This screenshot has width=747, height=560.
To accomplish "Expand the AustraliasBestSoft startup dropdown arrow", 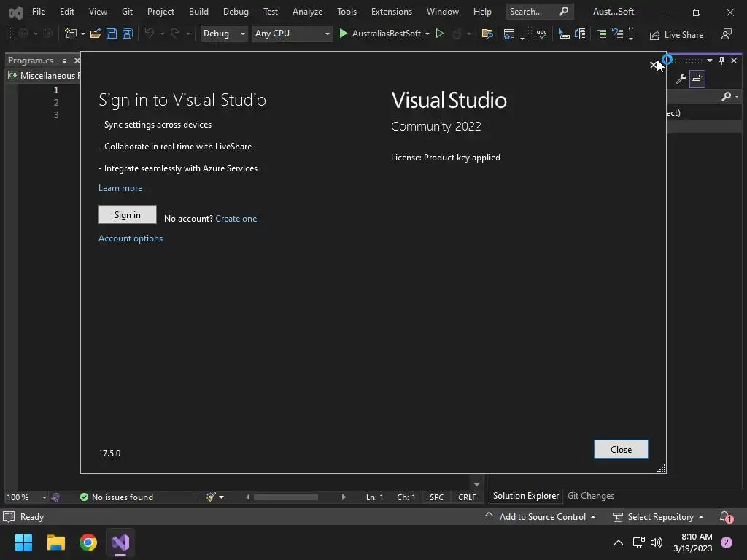I will [x=427, y=34].
